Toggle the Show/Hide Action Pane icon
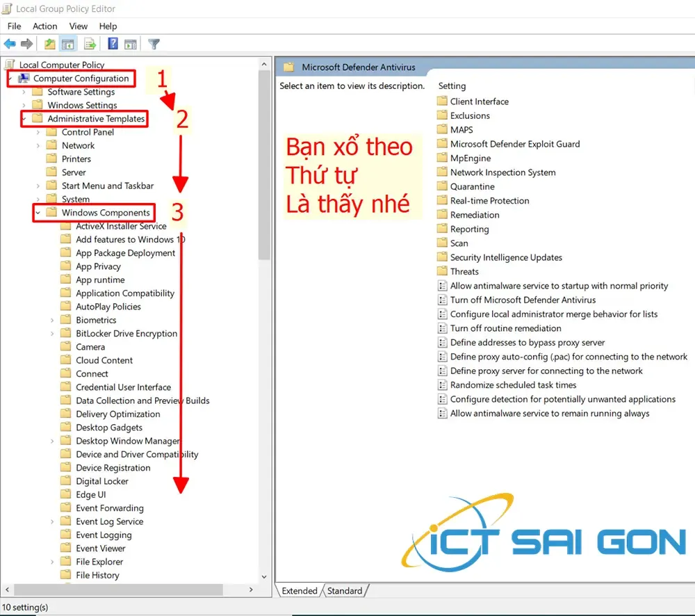 pyautogui.click(x=131, y=43)
